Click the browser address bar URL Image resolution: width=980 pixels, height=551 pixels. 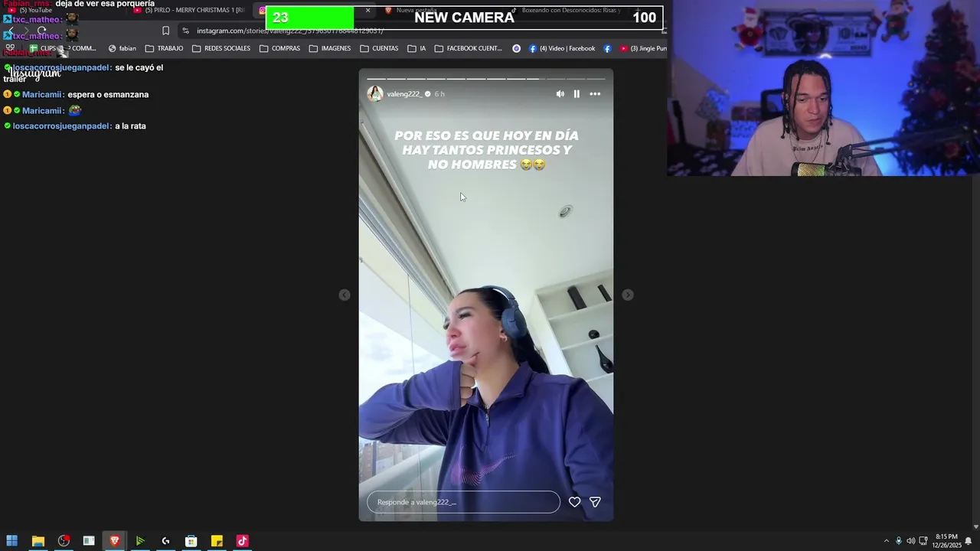[289, 31]
